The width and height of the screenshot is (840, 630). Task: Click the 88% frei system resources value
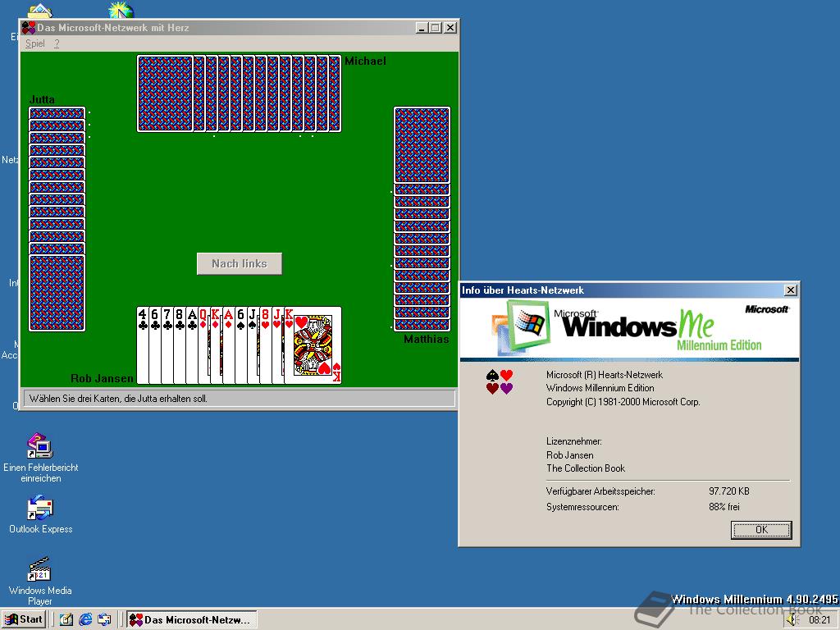point(724,506)
